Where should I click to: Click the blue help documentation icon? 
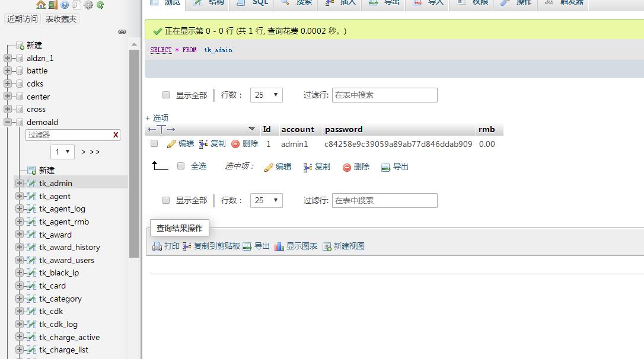click(x=65, y=5)
